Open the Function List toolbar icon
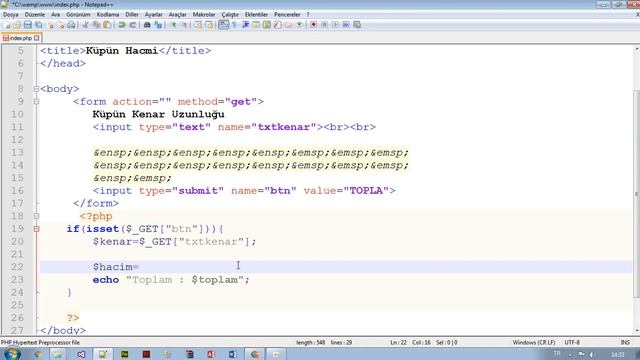 [278, 25]
